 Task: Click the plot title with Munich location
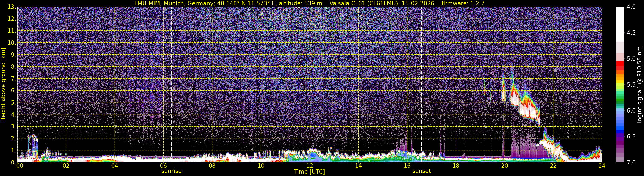tap(228, 3)
